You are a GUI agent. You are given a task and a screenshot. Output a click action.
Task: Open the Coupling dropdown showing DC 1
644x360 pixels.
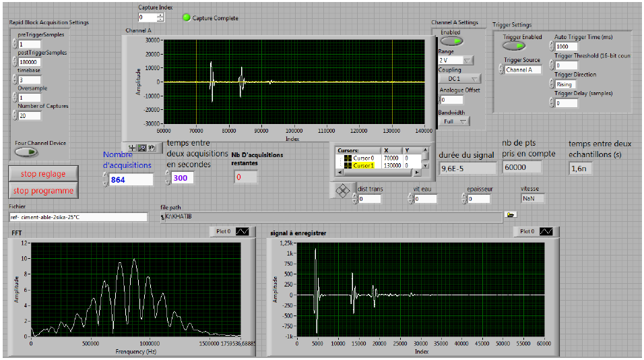point(459,79)
